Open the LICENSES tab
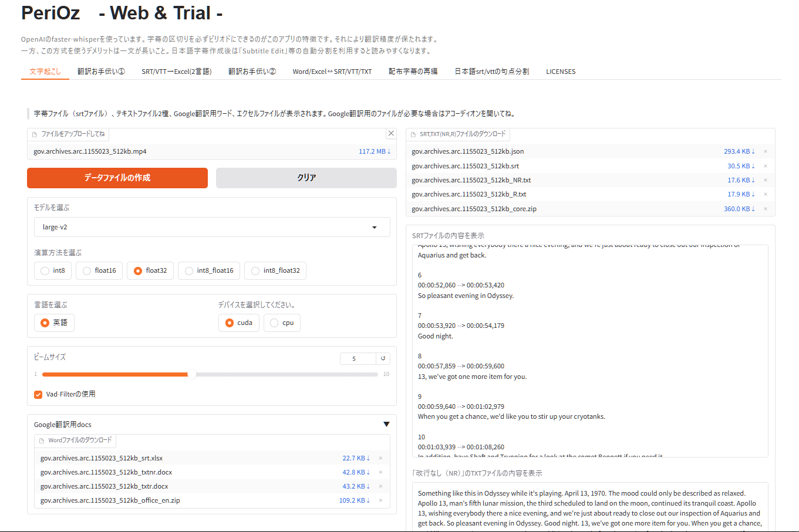 tap(561, 72)
